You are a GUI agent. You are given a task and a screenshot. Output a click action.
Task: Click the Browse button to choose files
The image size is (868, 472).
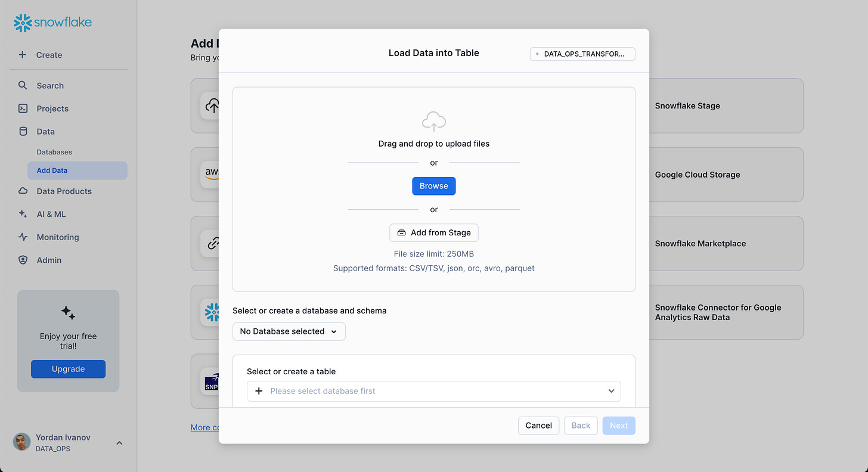click(x=433, y=185)
